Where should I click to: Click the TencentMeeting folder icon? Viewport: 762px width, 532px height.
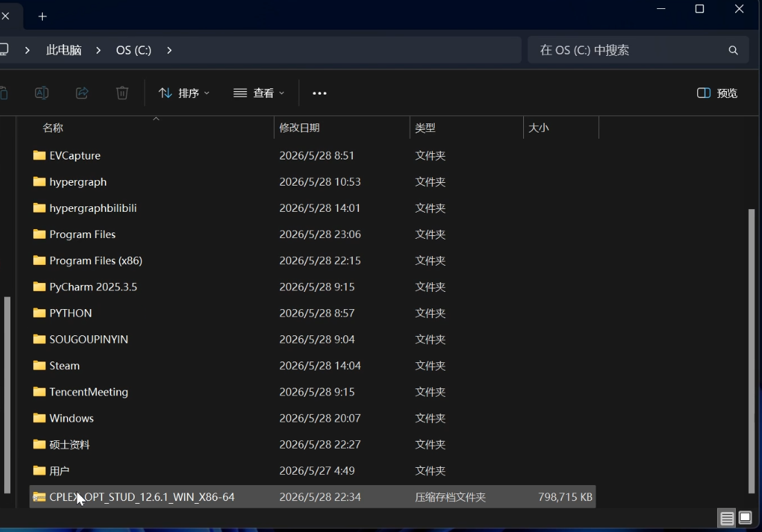(39, 392)
